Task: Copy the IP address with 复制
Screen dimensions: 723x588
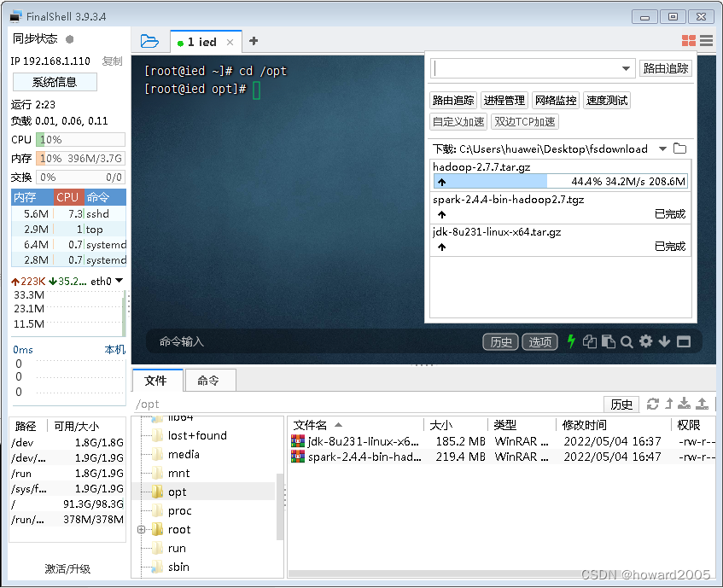Action: (112, 61)
